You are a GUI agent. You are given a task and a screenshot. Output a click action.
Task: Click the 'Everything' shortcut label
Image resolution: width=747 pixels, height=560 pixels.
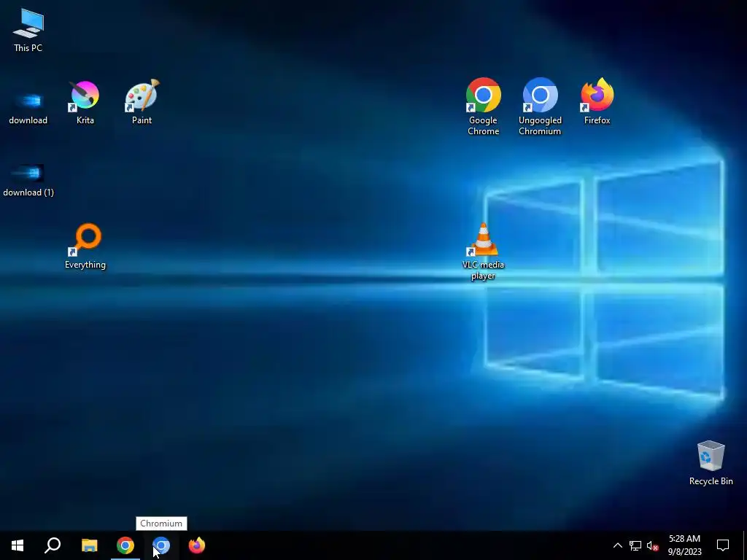pyautogui.click(x=85, y=265)
